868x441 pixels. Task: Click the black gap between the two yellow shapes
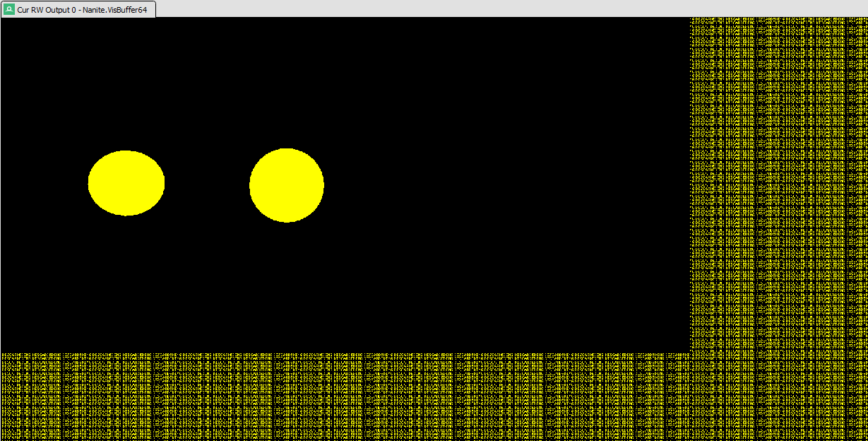click(207, 184)
